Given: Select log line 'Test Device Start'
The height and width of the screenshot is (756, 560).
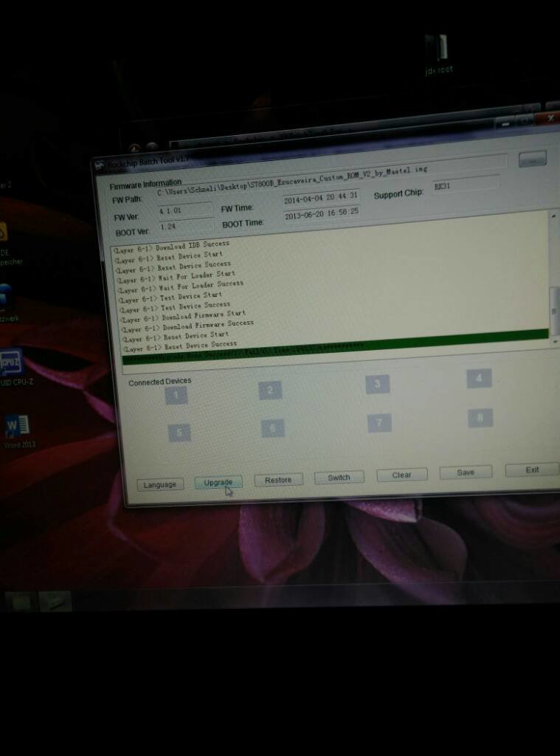Looking at the screenshot, I should tap(170, 297).
